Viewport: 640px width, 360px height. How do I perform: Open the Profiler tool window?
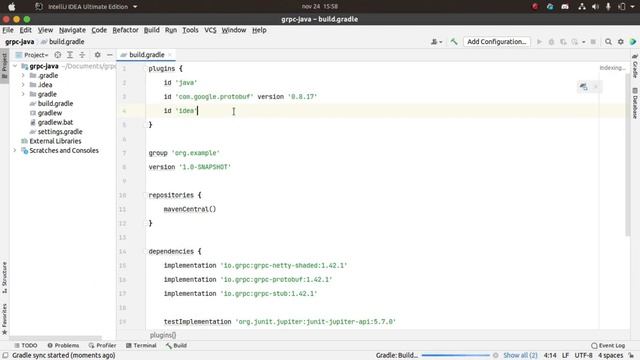click(x=102, y=346)
